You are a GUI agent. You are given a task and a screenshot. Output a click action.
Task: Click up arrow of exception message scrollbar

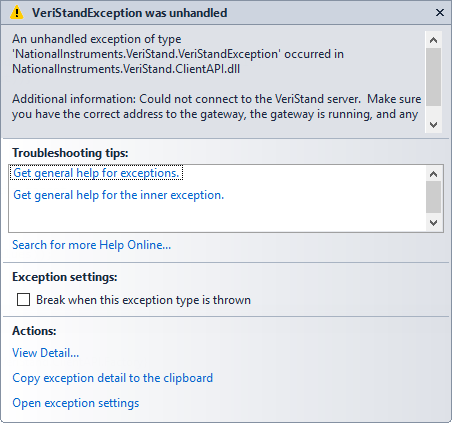433,40
